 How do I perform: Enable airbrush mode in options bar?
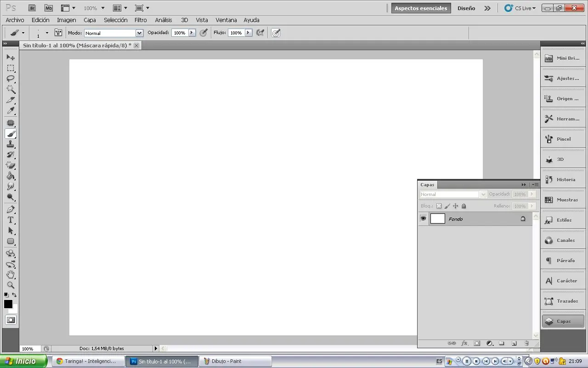[260, 33]
